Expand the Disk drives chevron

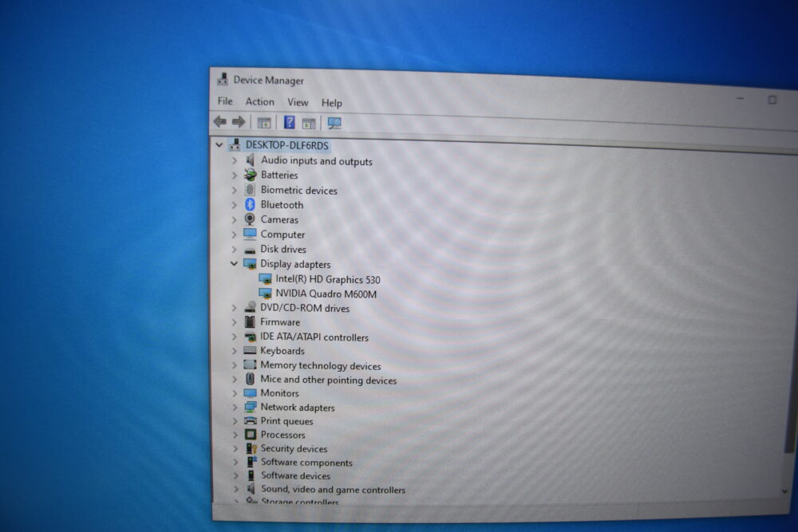235,249
